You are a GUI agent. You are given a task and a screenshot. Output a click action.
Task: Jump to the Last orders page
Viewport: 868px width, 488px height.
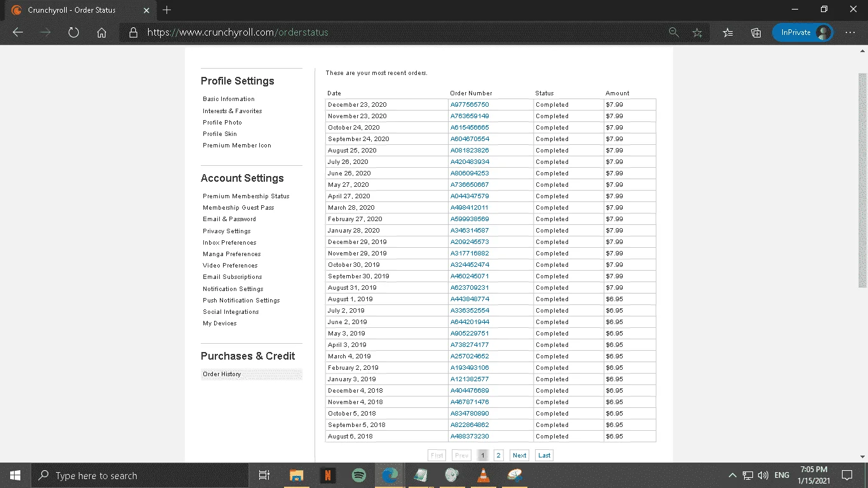pos(545,455)
